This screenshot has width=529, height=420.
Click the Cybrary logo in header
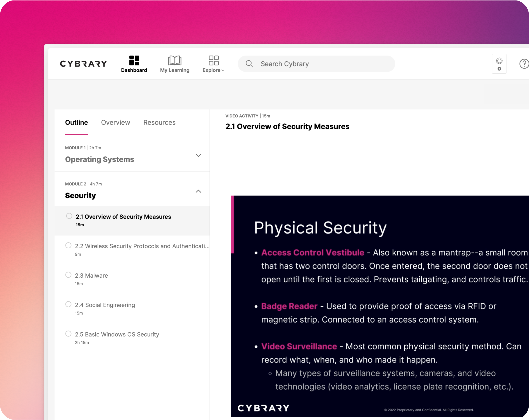click(83, 64)
